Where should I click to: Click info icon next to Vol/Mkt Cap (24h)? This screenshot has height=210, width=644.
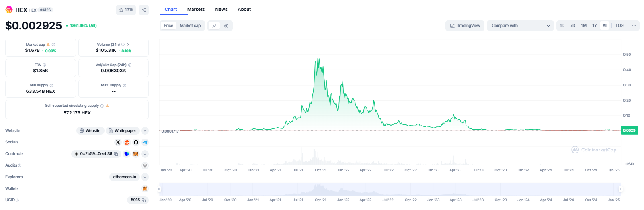tap(130, 65)
